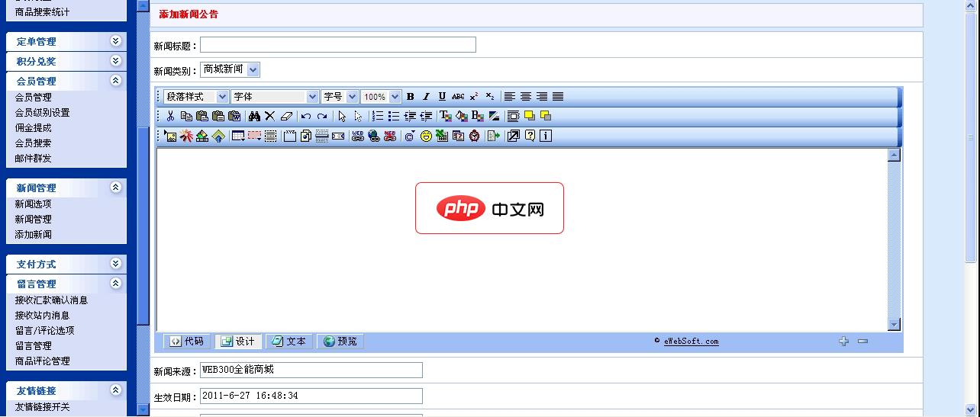The width and height of the screenshot is (980, 417).
Task: Click the binoculars Find icon
Action: pyautogui.click(x=254, y=117)
